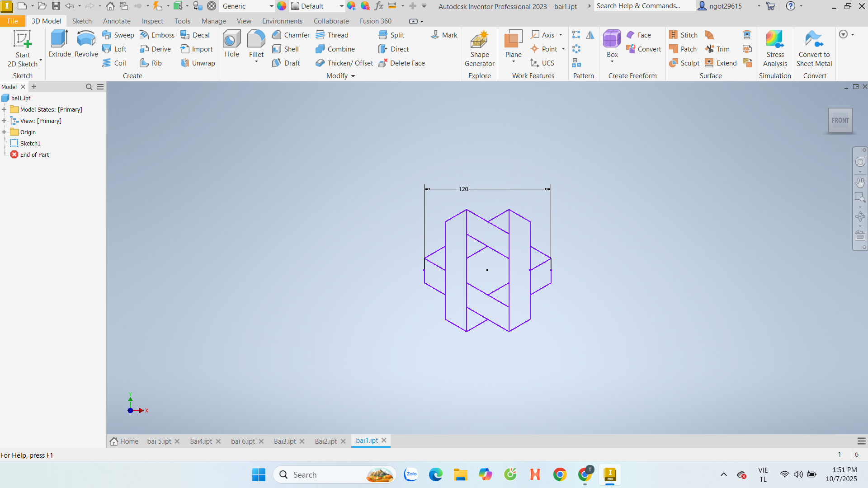868x488 pixels.
Task: Open the Default appearance dropdown
Action: pos(341,6)
